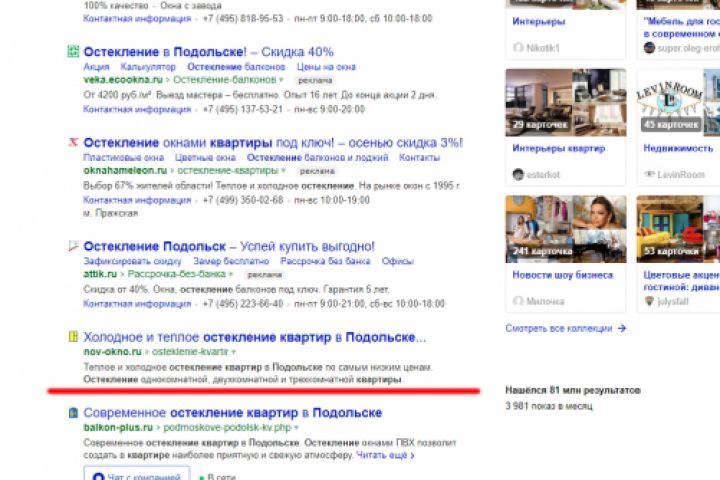
Task: Click the nov-okno.ru yellow favicon
Action: pyautogui.click(x=73, y=336)
